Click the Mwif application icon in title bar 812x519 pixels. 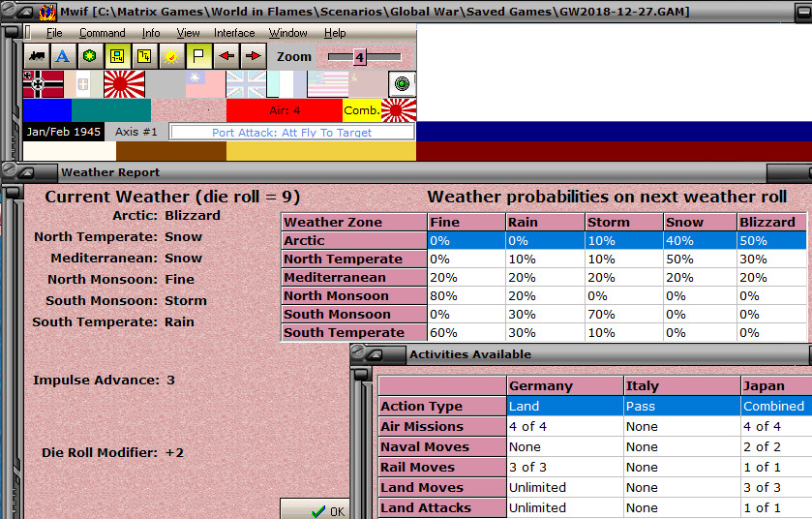(x=47, y=12)
